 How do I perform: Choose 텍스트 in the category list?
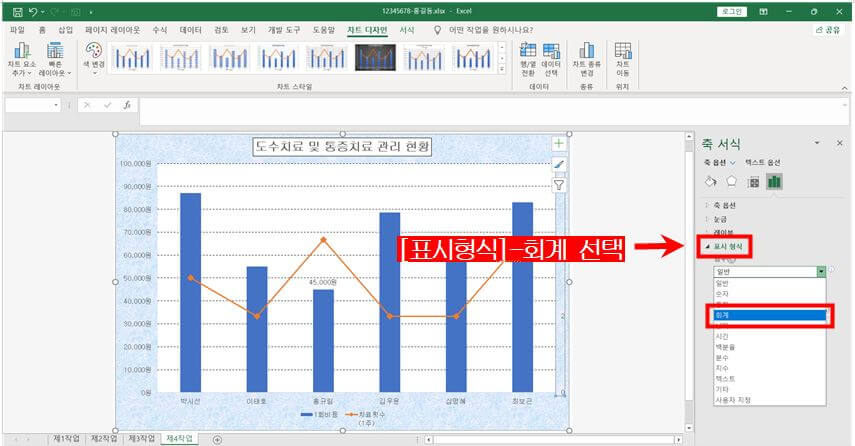(770, 379)
